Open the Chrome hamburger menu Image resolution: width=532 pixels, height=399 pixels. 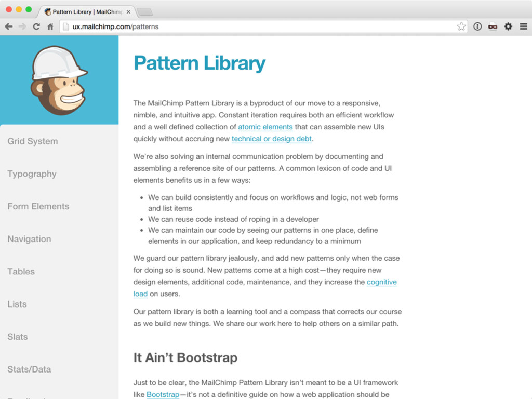coord(523,26)
